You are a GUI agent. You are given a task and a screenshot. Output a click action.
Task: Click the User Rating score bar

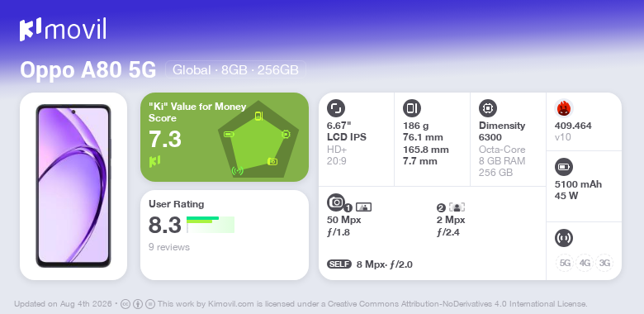[x=211, y=225]
